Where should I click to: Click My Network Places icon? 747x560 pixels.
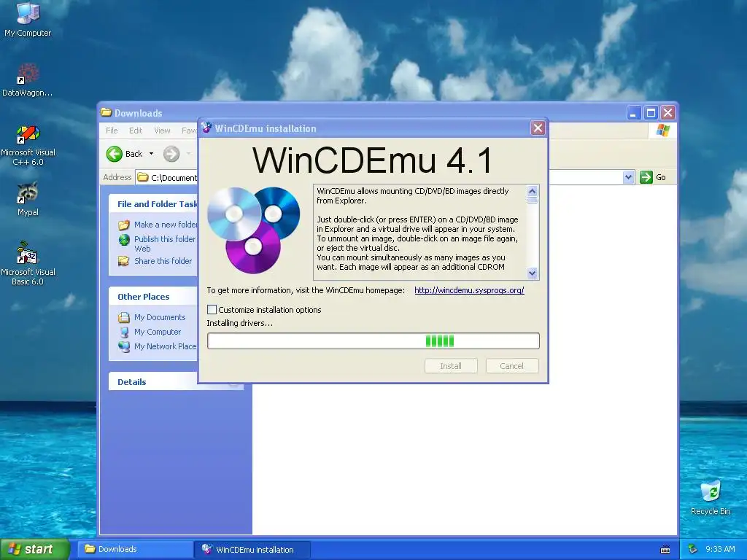click(x=124, y=346)
